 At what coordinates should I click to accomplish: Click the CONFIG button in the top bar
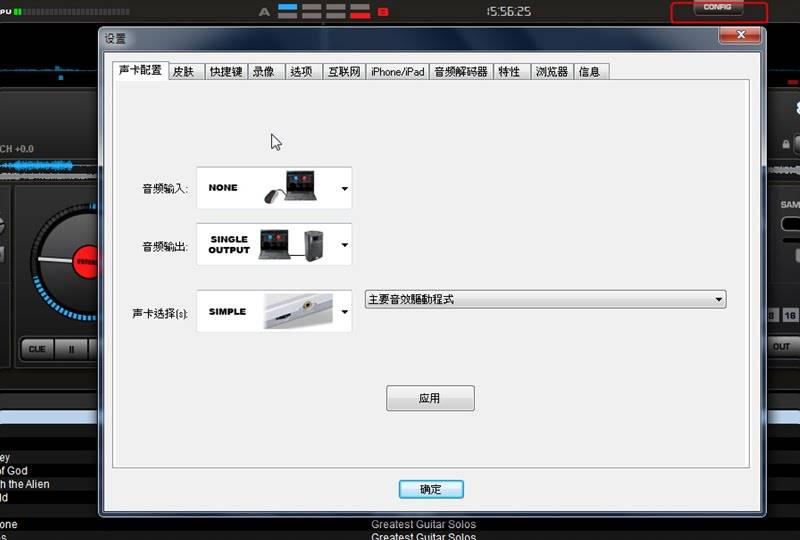717,8
